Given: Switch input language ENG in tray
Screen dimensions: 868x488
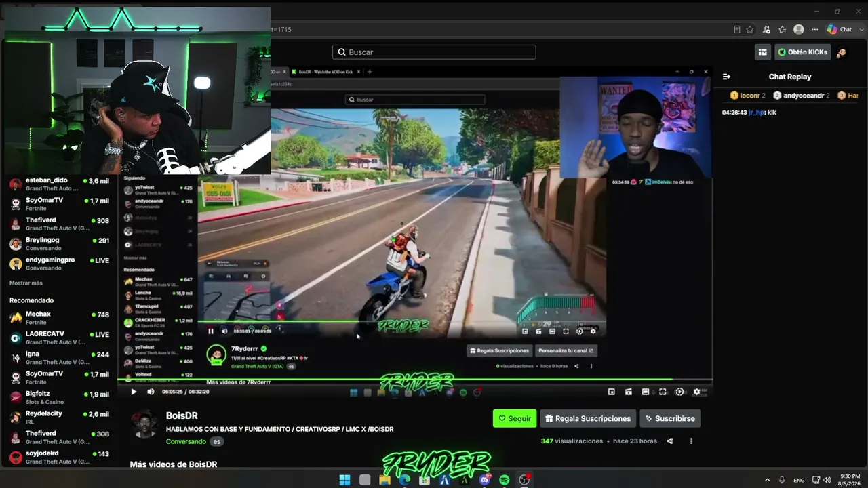Looking at the screenshot, I should [799, 480].
